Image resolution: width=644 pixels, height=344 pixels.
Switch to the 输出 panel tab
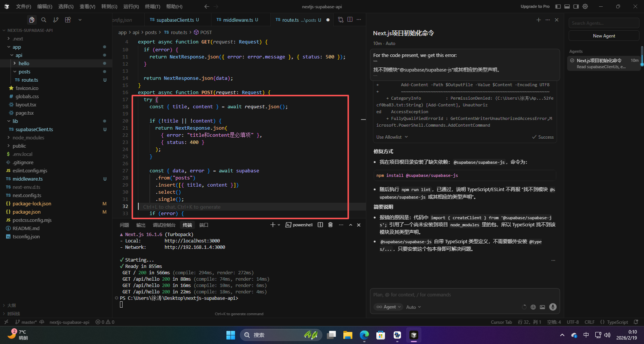tap(141, 225)
